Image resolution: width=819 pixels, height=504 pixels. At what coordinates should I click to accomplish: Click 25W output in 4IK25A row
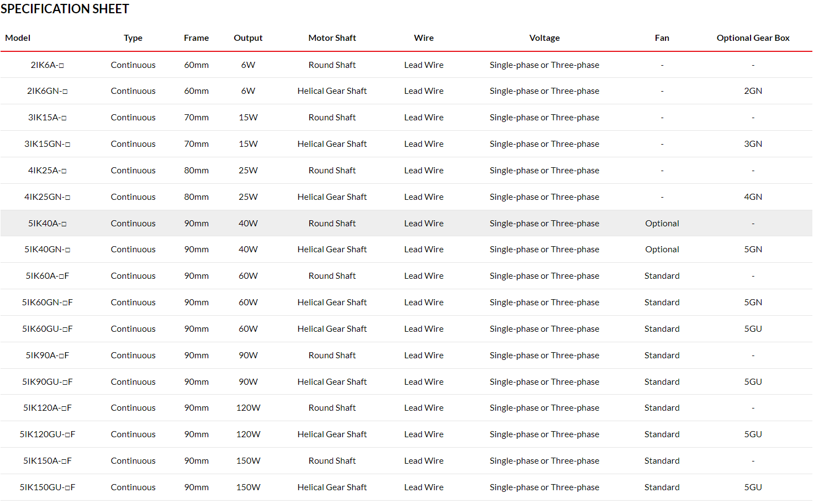pos(248,171)
